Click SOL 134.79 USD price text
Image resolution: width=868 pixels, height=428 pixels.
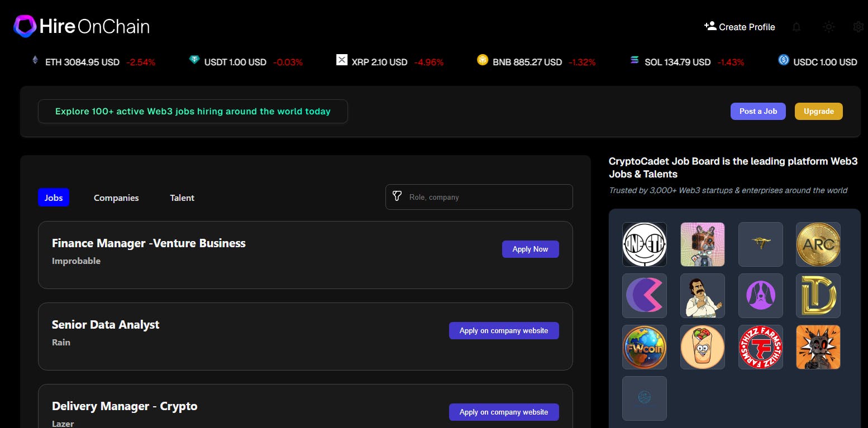click(x=678, y=62)
